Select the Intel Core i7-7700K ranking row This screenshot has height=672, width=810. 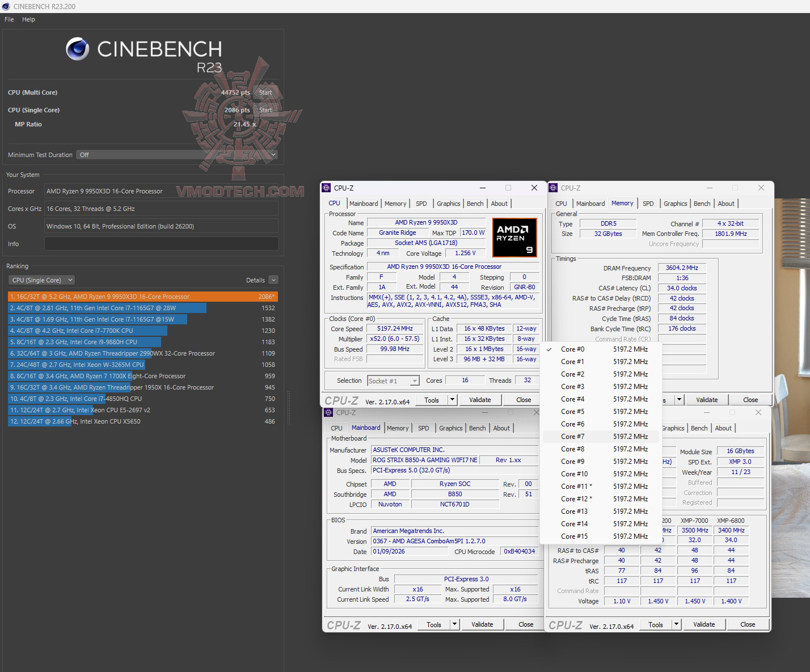click(143, 331)
